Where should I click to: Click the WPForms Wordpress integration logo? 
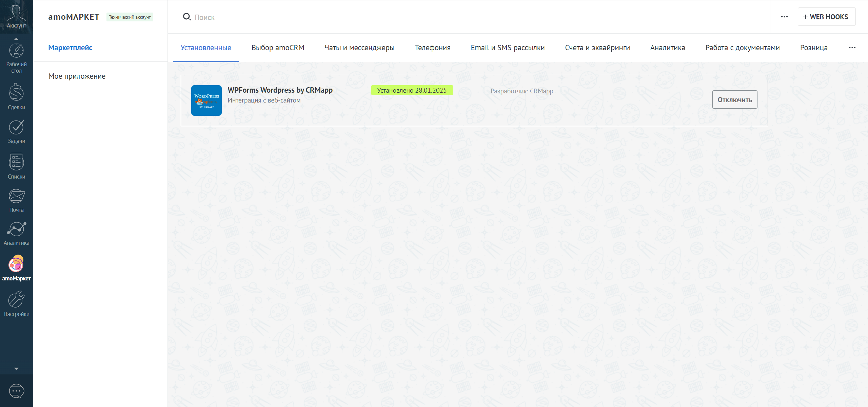[x=206, y=100]
